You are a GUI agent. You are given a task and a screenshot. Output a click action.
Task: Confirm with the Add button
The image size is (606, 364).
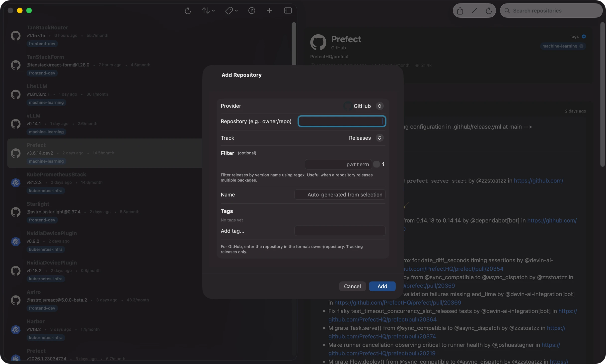coord(382,286)
